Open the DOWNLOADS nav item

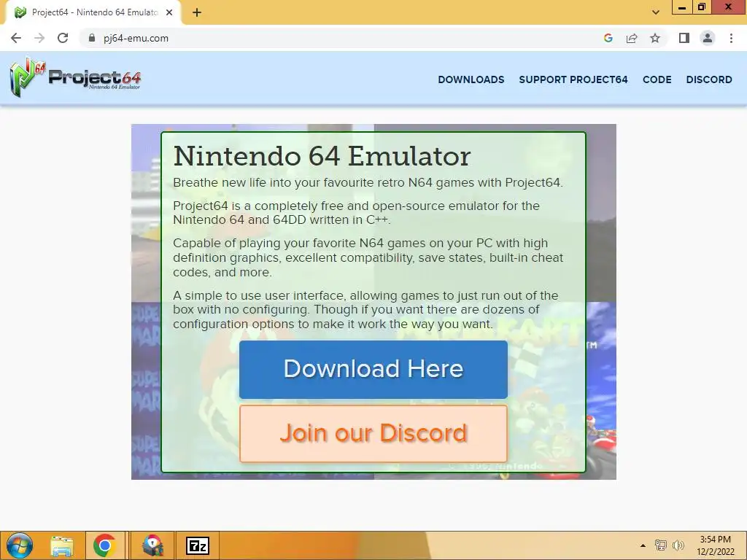tap(471, 79)
